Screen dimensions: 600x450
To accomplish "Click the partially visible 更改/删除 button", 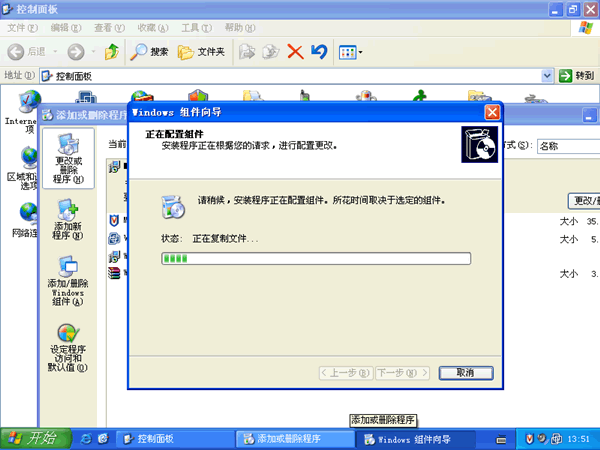I will pos(584,201).
